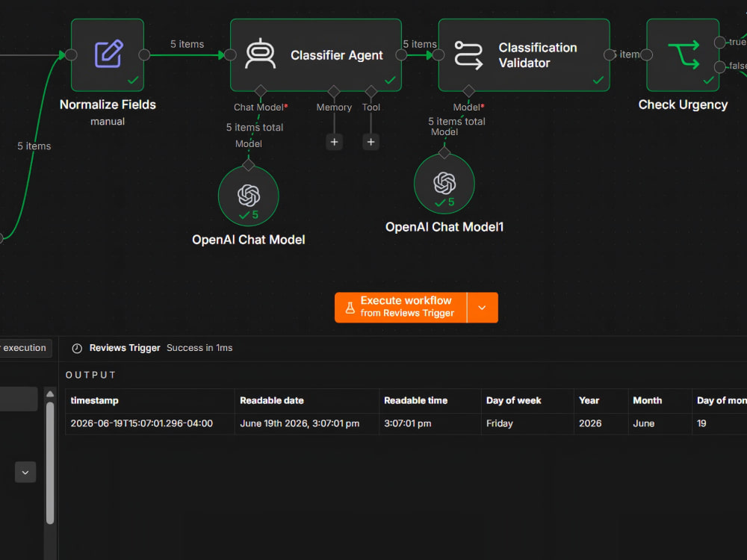747x560 pixels.
Task: Open the Classification Validator chain icon
Action: (468, 55)
